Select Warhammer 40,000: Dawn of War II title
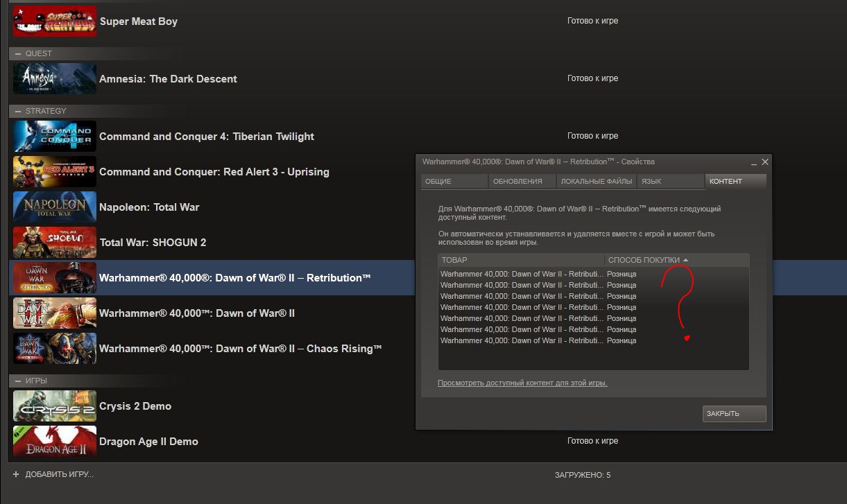 tap(197, 313)
